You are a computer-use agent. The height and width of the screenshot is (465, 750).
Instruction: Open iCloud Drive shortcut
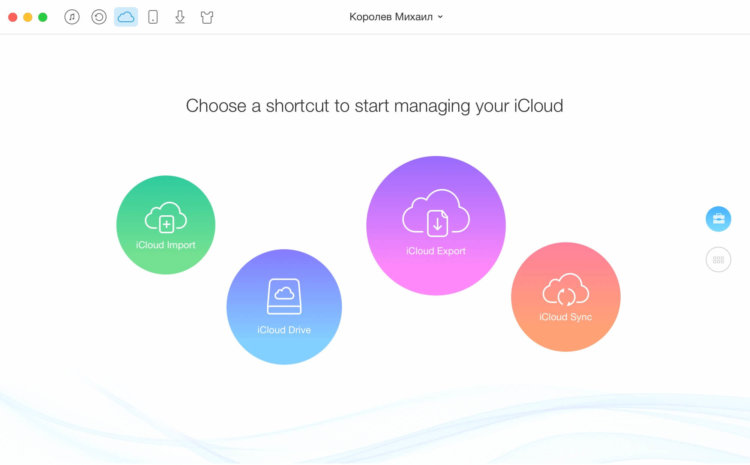point(284,307)
